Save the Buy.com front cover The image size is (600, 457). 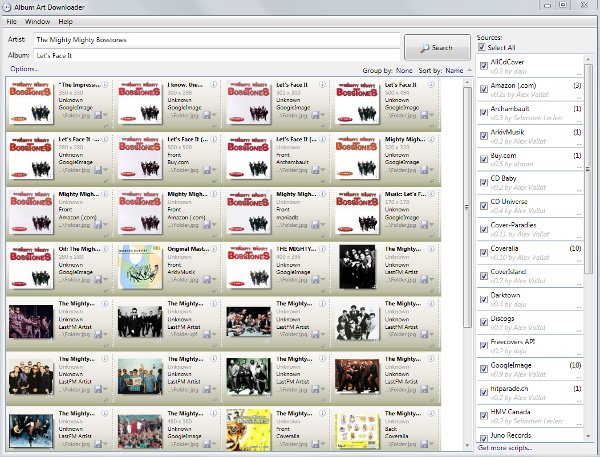click(x=207, y=170)
